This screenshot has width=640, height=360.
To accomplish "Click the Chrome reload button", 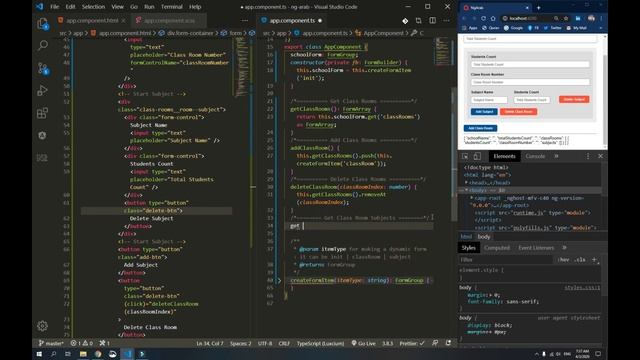I will [483, 18].
